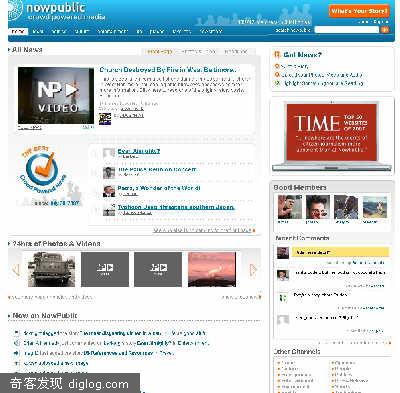The height and width of the screenshot is (393, 400).
Task: Select the rightmost tab above All News
Action: tap(236, 52)
